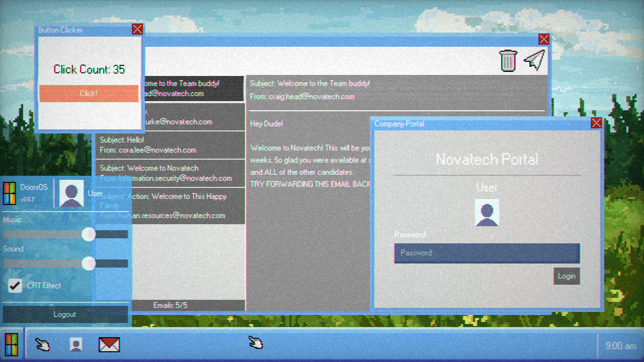This screenshot has width=644, height=362.
Task: Close the Company Portal window
Action: [596, 123]
